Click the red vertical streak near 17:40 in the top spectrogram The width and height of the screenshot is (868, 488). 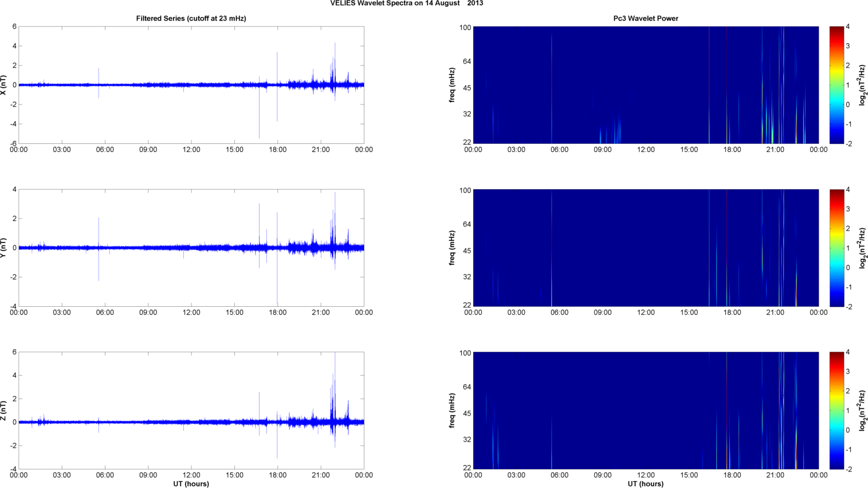(726, 85)
